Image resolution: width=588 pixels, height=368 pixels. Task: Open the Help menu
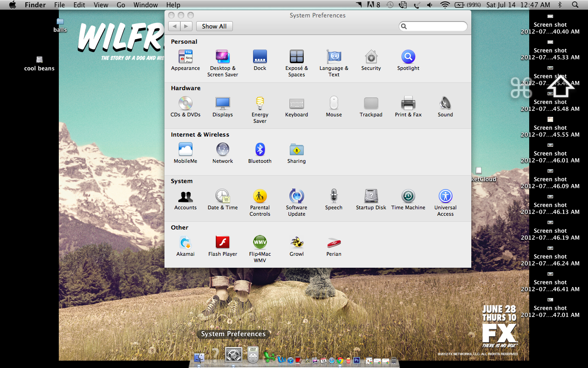coord(173,5)
